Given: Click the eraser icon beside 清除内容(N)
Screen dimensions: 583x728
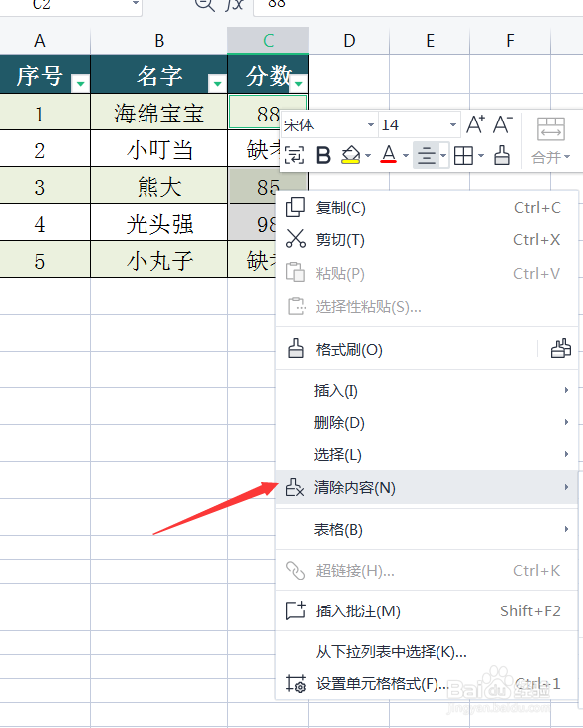Looking at the screenshot, I should (295, 487).
